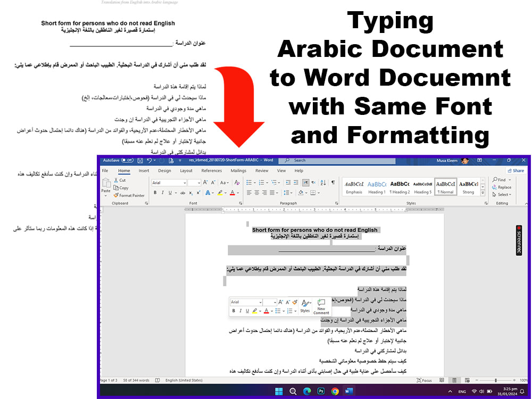Apply the Heading 1 style
The width and height of the screenshot is (532, 399).
(x=377, y=187)
